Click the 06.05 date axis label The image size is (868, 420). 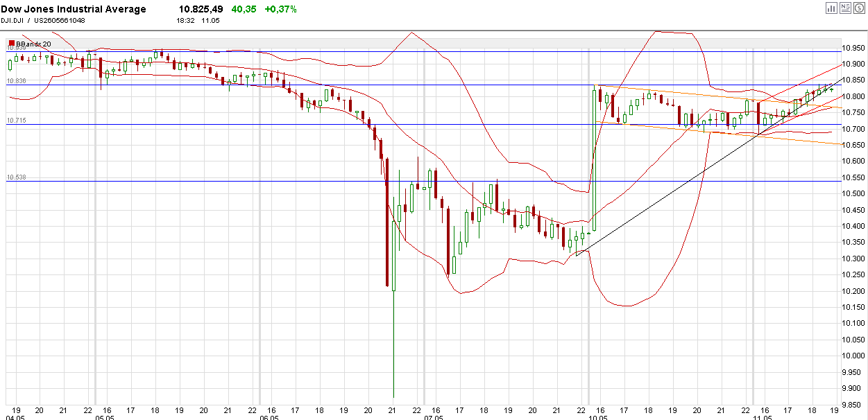(x=269, y=418)
